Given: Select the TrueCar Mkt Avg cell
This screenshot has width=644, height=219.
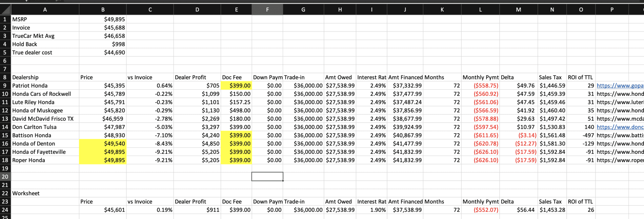Looking at the screenshot, I should tap(45, 36).
